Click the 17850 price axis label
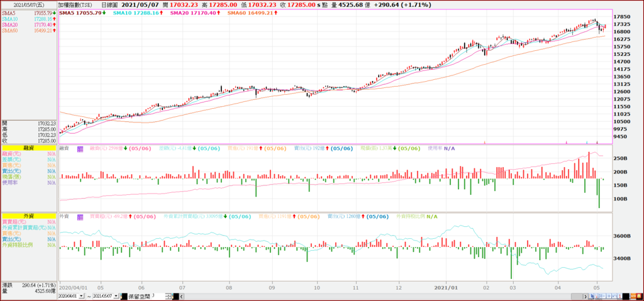Screen dimensions: 644x301 [621, 17]
